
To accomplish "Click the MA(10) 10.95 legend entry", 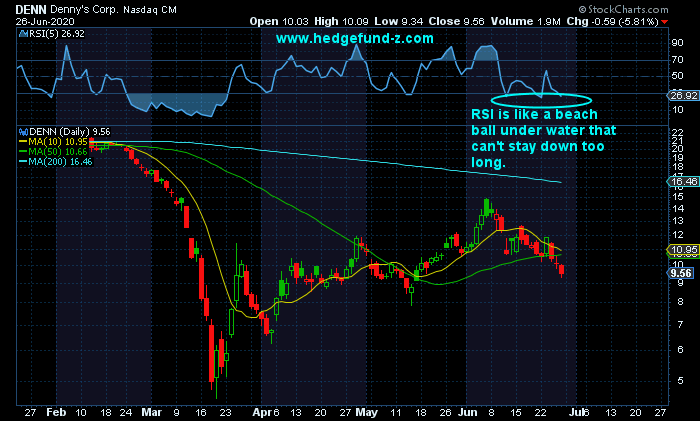I will (53, 142).
